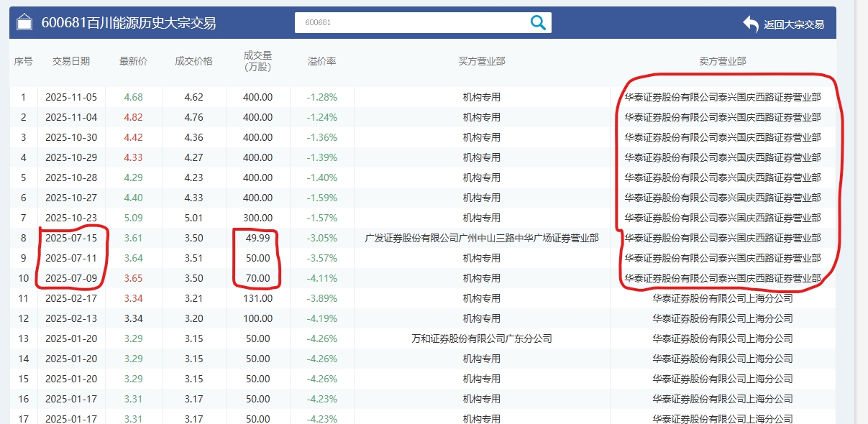Click 机构专用 buyer in row 1
868x424 pixels.
coord(482,97)
